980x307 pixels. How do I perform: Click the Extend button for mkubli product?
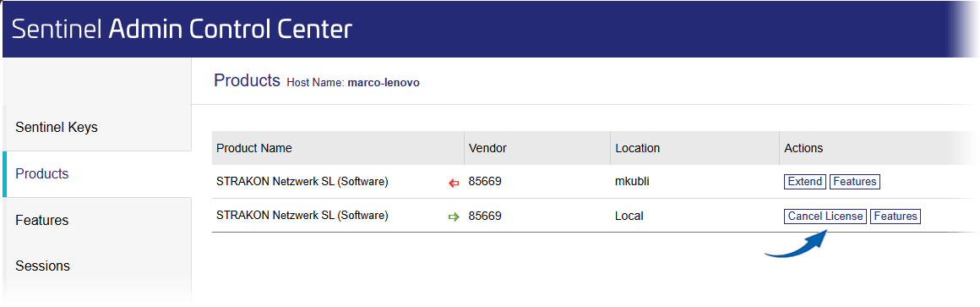coord(805,182)
